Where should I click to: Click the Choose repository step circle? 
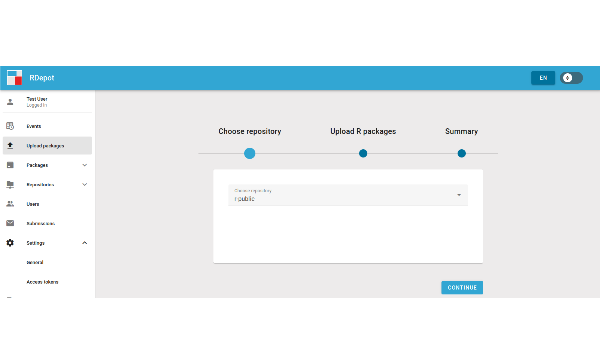250,153
